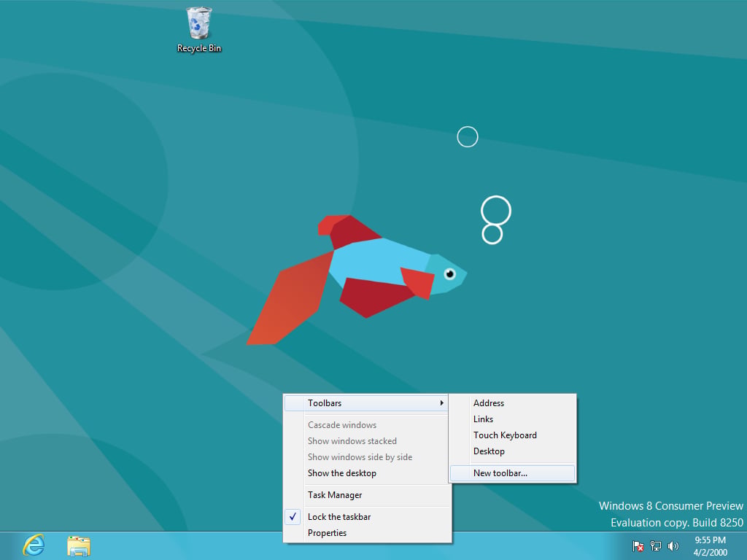Image resolution: width=747 pixels, height=560 pixels.
Task: Open Action Center flag icon in tray
Action: (x=638, y=546)
